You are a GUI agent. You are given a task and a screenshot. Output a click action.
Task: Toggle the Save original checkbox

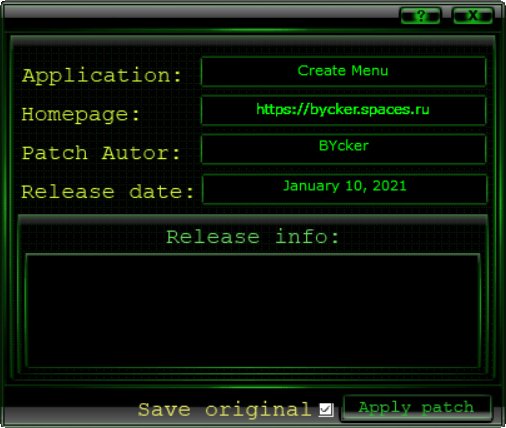[325, 410]
